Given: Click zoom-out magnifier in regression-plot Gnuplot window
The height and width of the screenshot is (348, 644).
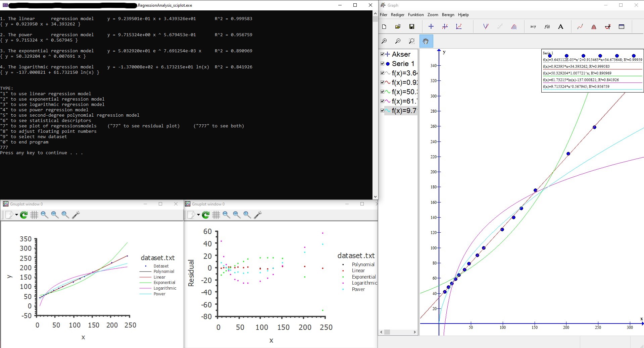Looking at the screenshot, I should (x=44, y=215).
